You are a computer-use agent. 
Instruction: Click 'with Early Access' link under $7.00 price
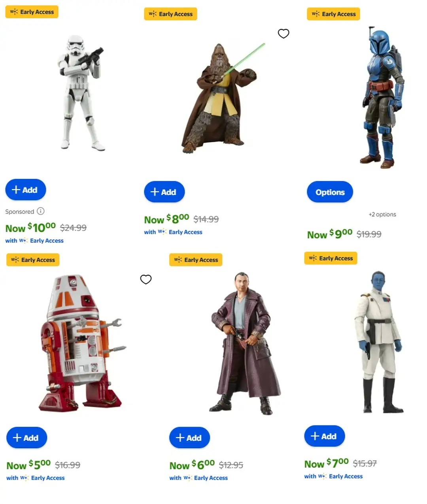(333, 476)
